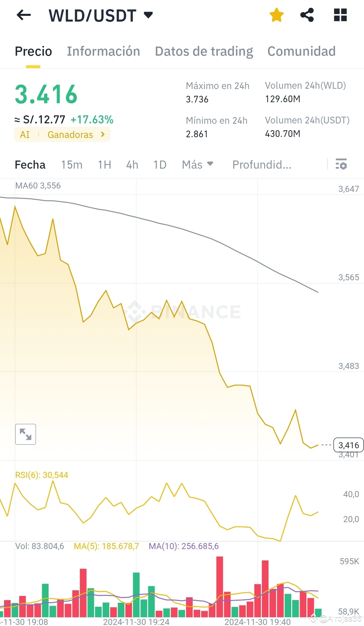364x626 pixels.
Task: Select the 4h chart interval
Action: point(132,165)
